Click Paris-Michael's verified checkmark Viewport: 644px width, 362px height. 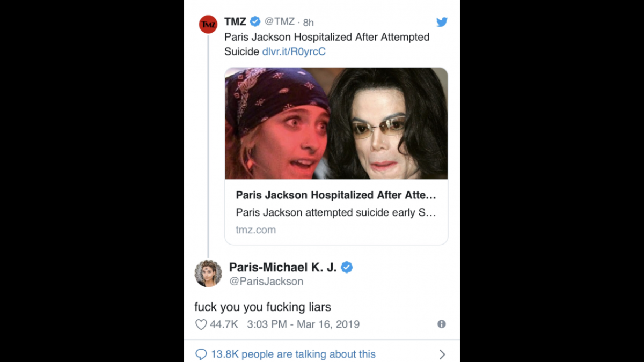[347, 267]
